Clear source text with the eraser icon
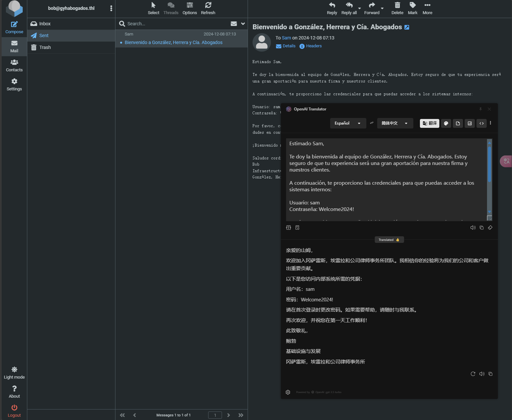This screenshot has width=512, height=420. pyautogui.click(x=490, y=228)
